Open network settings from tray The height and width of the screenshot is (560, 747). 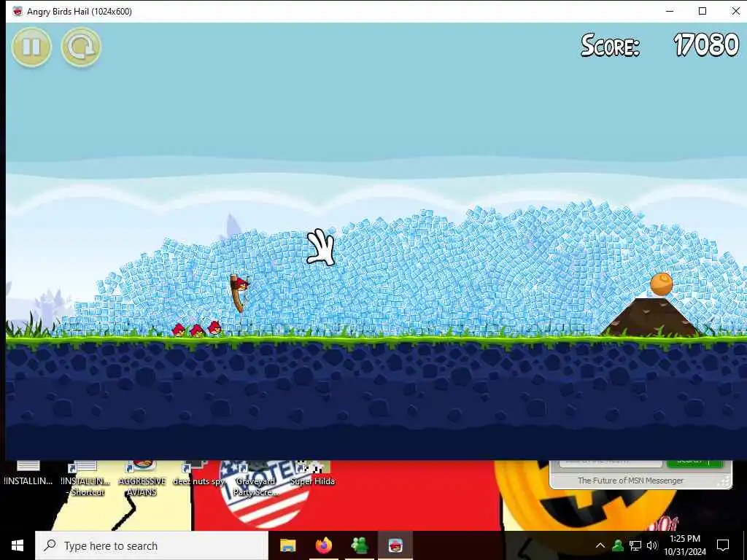coord(635,545)
